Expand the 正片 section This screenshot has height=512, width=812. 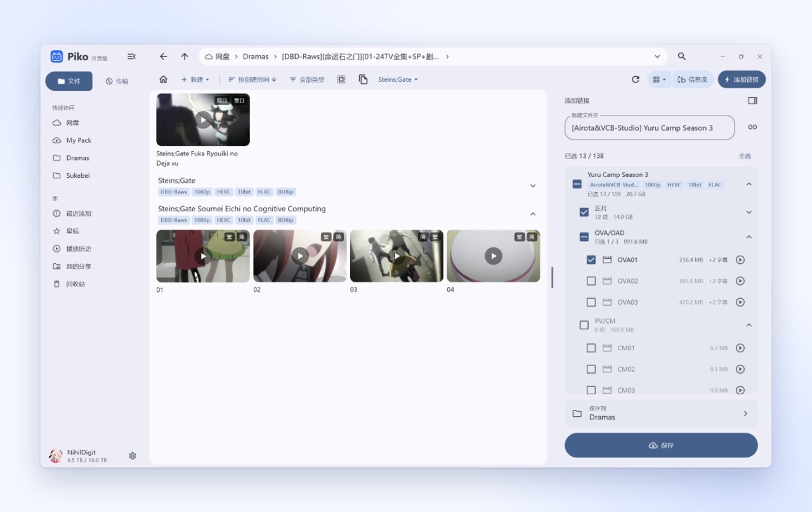[x=749, y=212]
